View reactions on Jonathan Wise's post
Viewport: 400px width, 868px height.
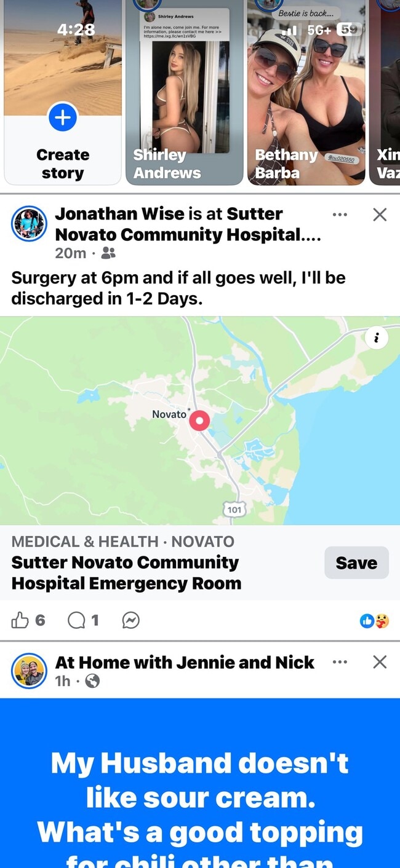click(374, 621)
